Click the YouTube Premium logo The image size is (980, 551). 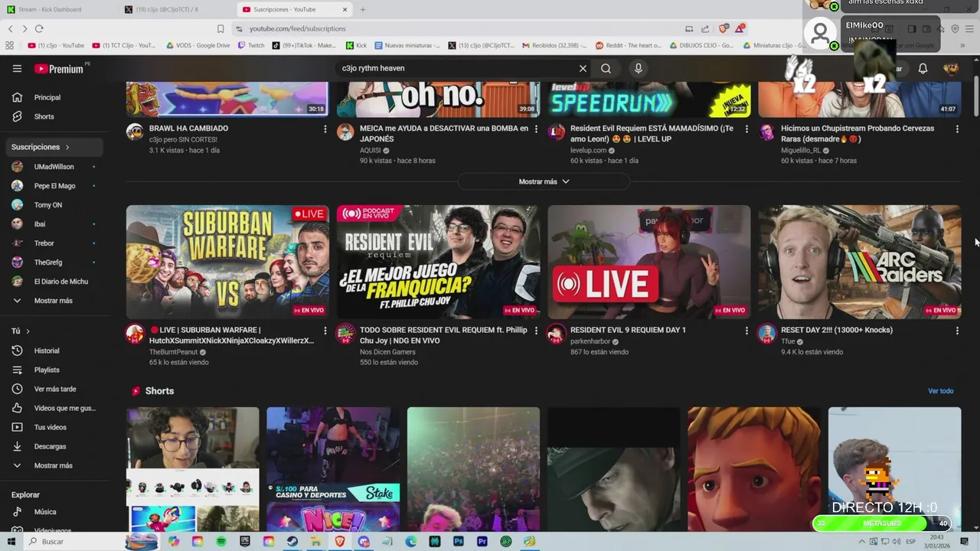coord(60,69)
